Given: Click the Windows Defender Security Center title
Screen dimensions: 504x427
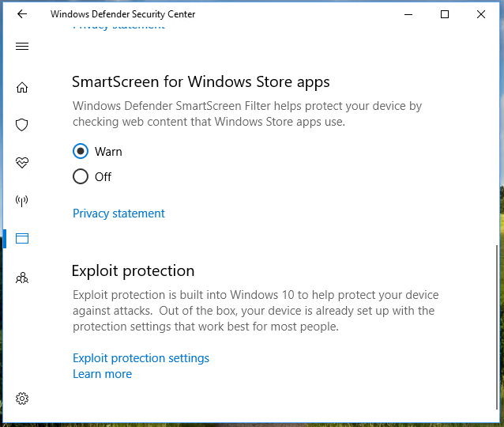Looking at the screenshot, I should coord(122,14).
